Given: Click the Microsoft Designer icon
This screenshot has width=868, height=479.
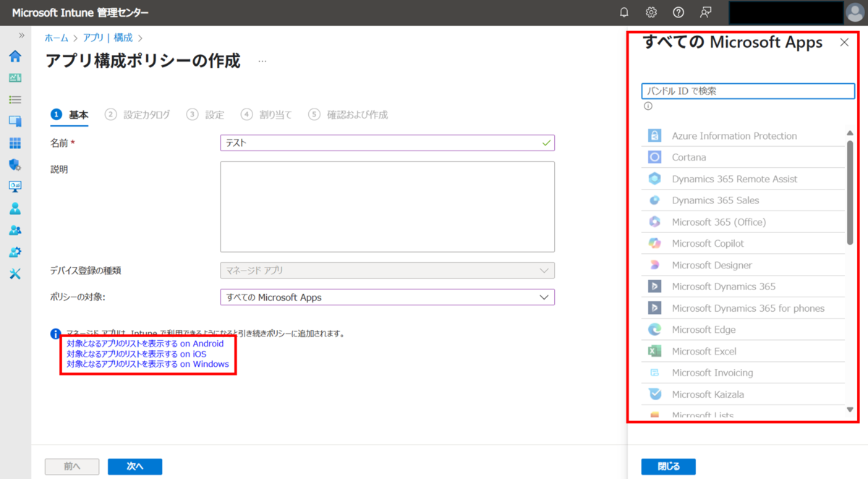Looking at the screenshot, I should click(x=655, y=265).
